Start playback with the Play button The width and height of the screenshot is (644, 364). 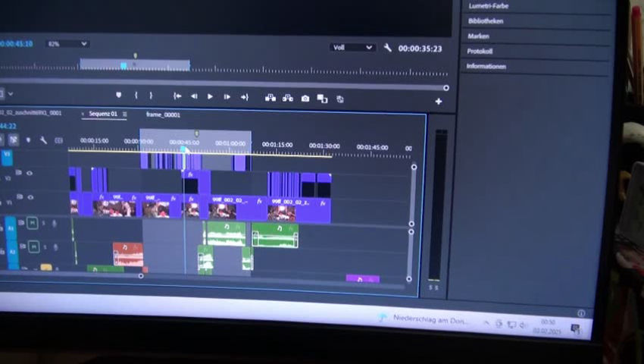(210, 96)
